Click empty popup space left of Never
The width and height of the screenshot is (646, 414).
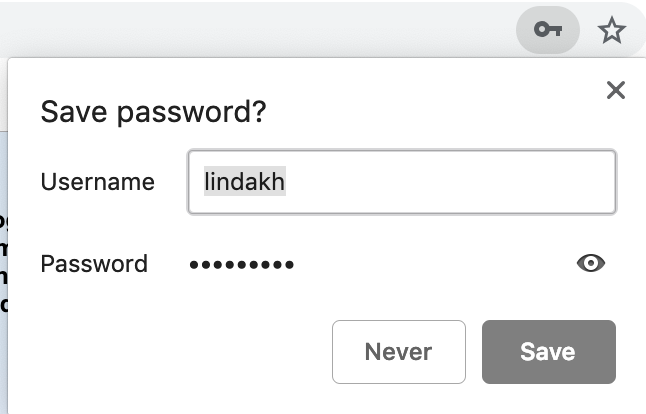[180, 351]
